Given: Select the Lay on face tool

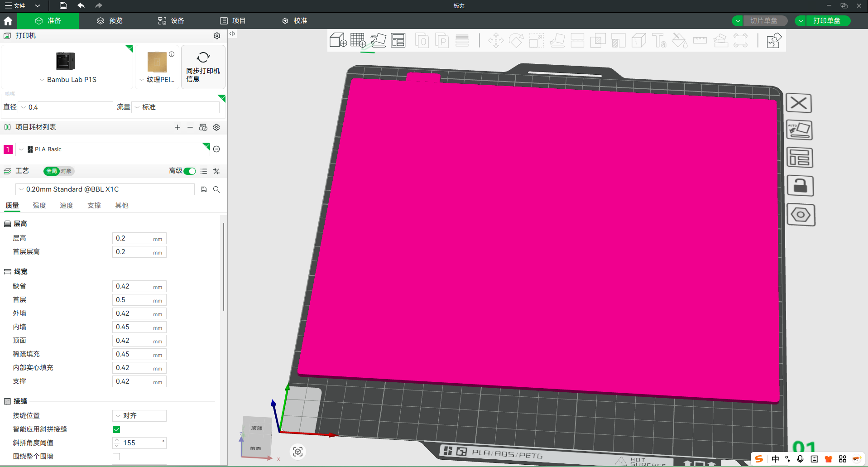Looking at the screenshot, I should click(x=557, y=40).
